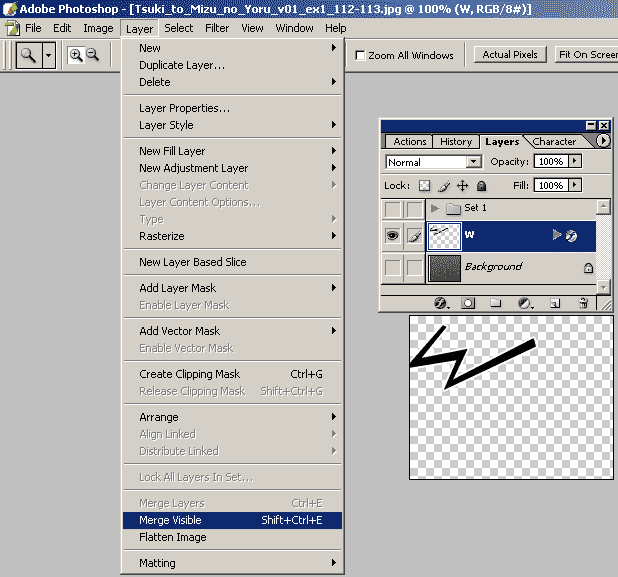Image resolution: width=618 pixels, height=577 pixels.
Task: Toggle Lock position icon
Action: tap(462, 186)
